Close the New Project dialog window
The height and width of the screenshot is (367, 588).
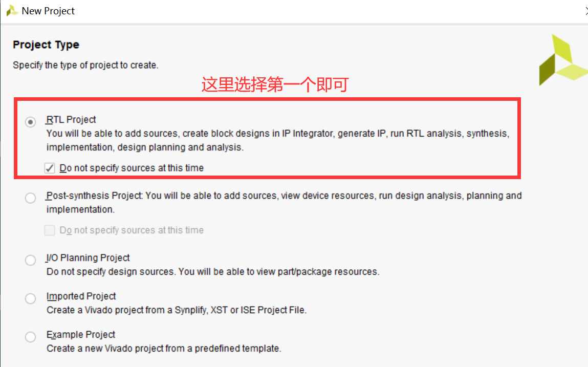(x=584, y=11)
